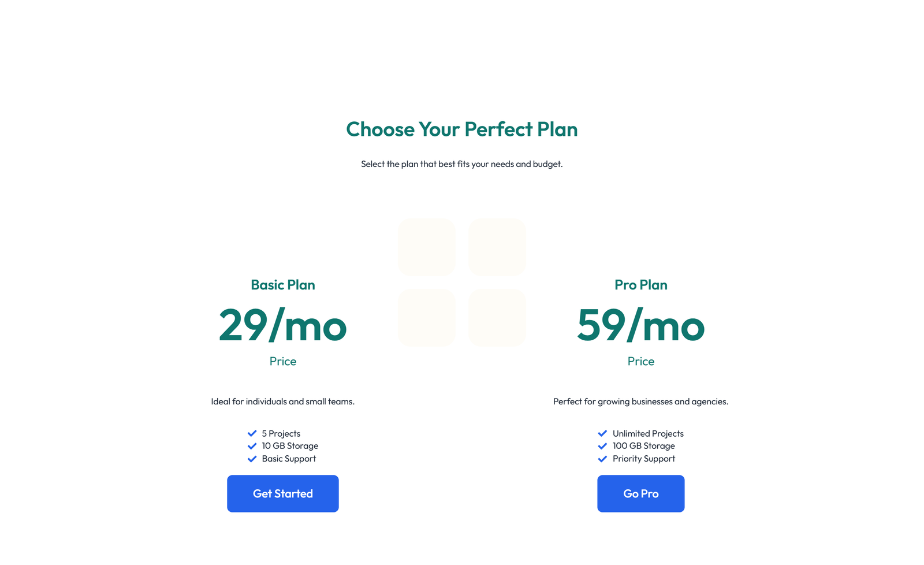924x565 pixels.
Task: Click the Price label under Pro Plan
Action: (x=641, y=361)
